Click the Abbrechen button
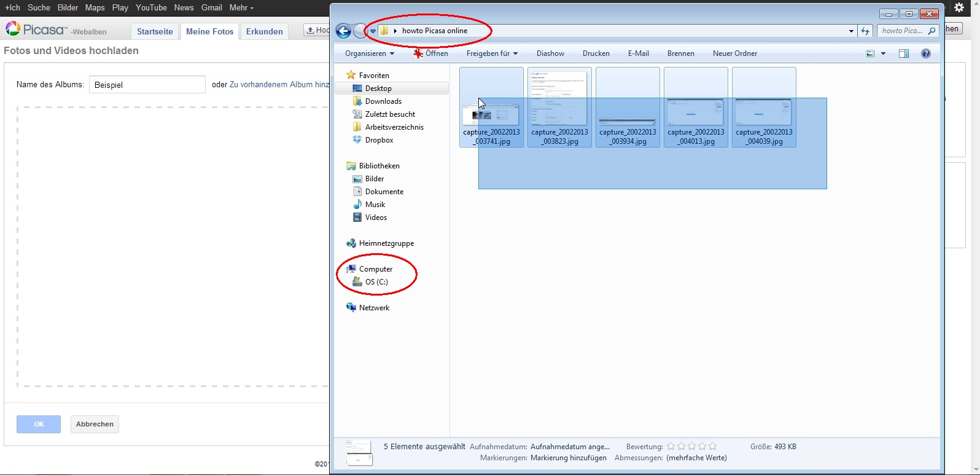This screenshot has width=980, height=475. pos(95,424)
